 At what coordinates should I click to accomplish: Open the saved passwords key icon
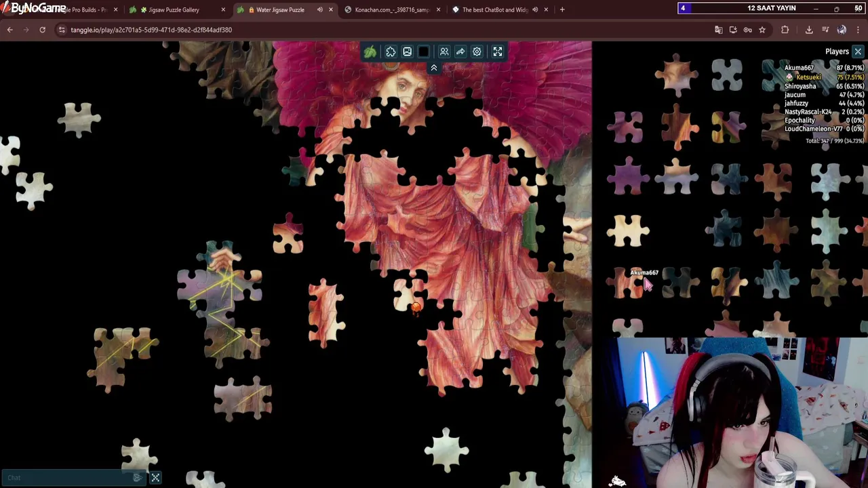(747, 30)
